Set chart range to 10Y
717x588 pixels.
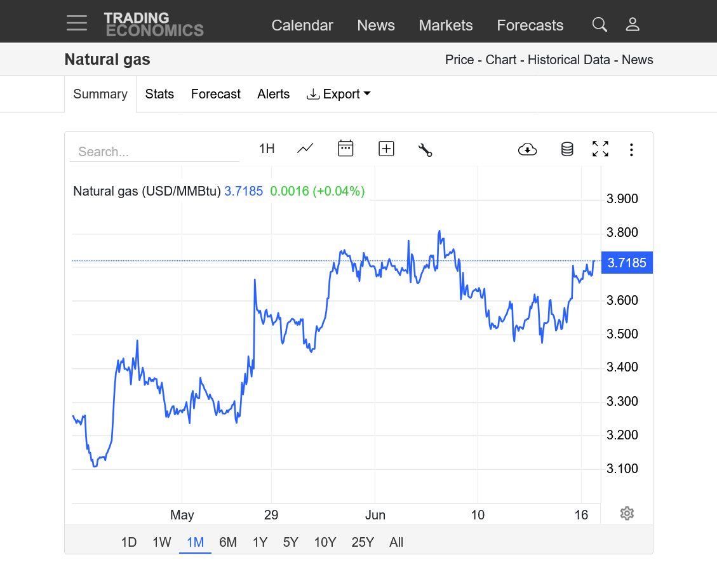pos(325,542)
